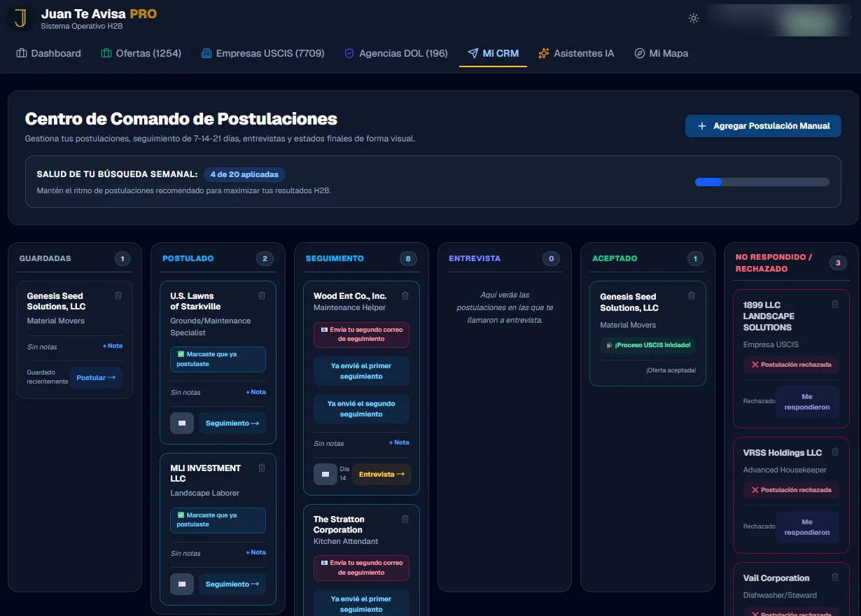Mark first follow-up sent for Wood Ent
This screenshot has width=861, height=616.
pos(361,371)
